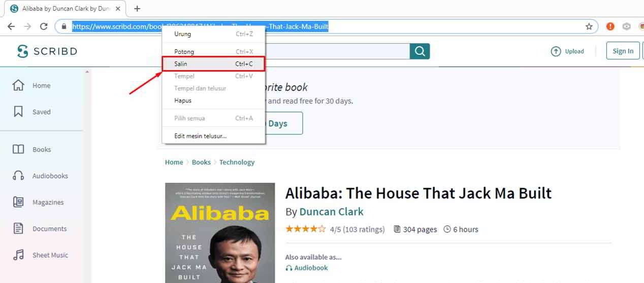Open the Audiobook format link
The height and width of the screenshot is (283, 644).
click(307, 268)
